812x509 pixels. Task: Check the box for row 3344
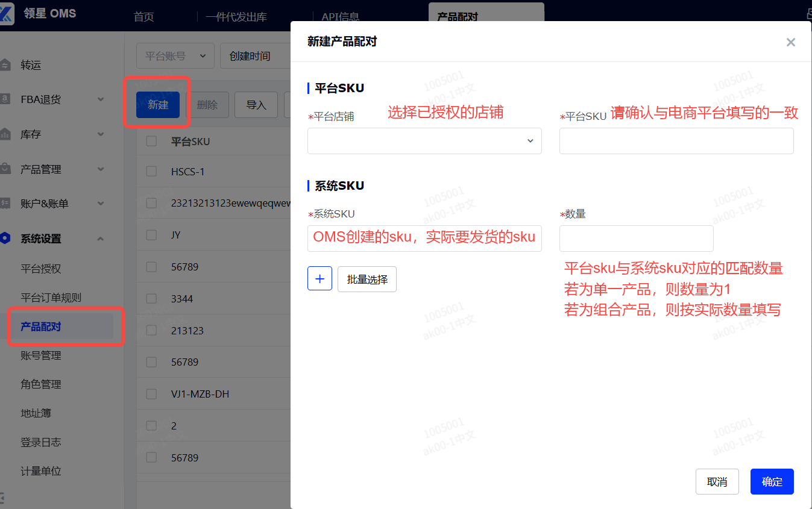151,299
